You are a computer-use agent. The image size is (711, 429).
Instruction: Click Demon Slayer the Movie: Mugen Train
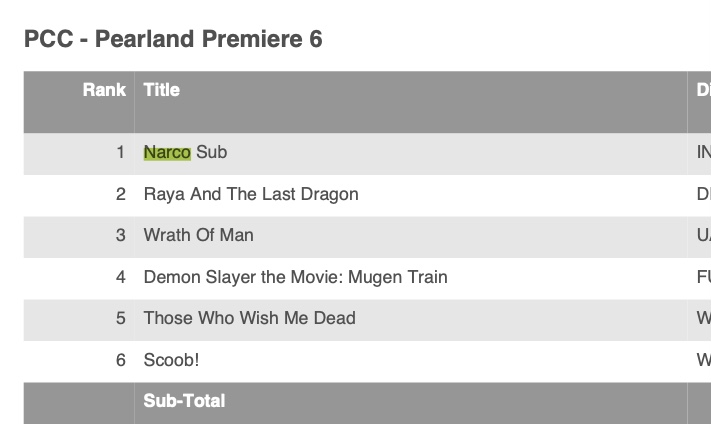tap(295, 277)
